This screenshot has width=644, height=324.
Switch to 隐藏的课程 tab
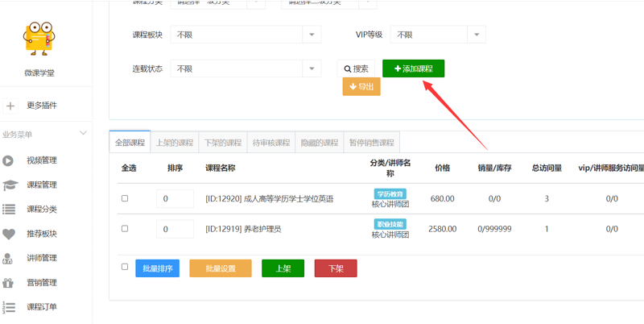319,143
